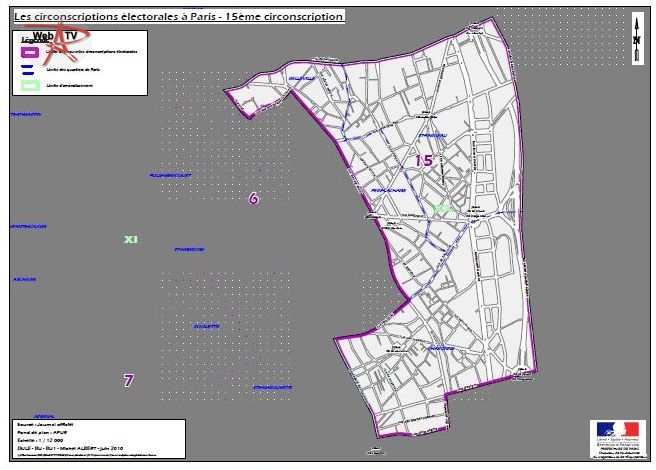656x470 pixels.
Task: Select the FOLIE-MERICOURT quarter label
Action: (x=169, y=175)
